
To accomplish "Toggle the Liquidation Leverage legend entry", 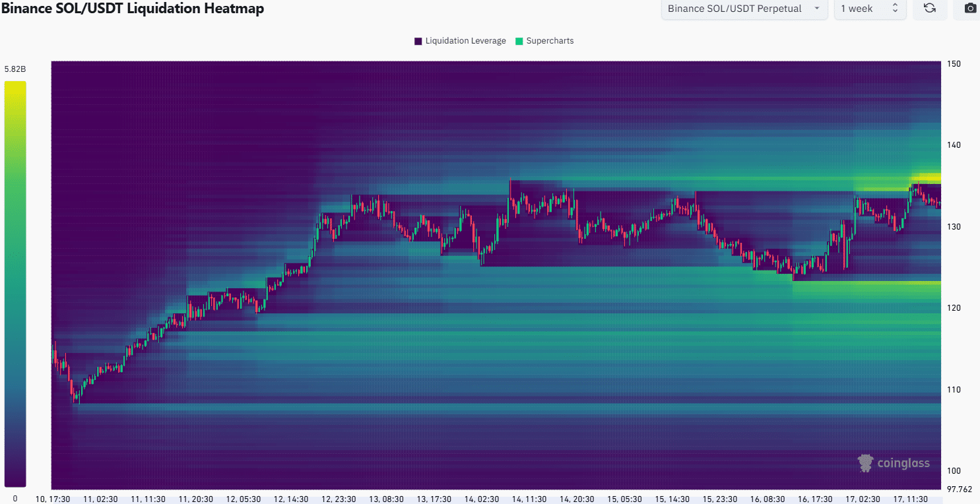I will pyautogui.click(x=459, y=40).
